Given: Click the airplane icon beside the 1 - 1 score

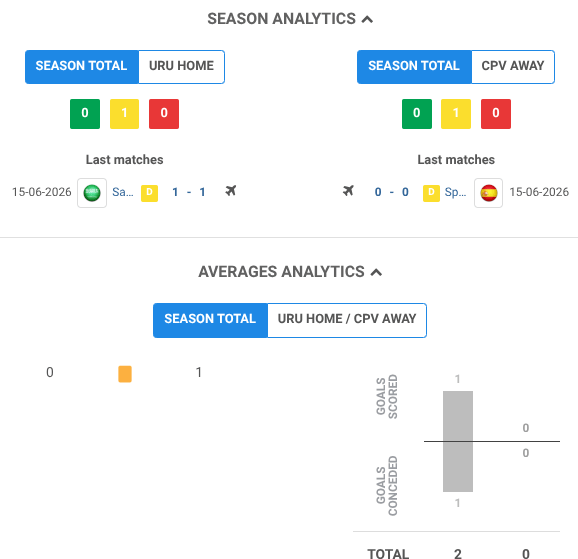Looking at the screenshot, I should (x=231, y=191).
